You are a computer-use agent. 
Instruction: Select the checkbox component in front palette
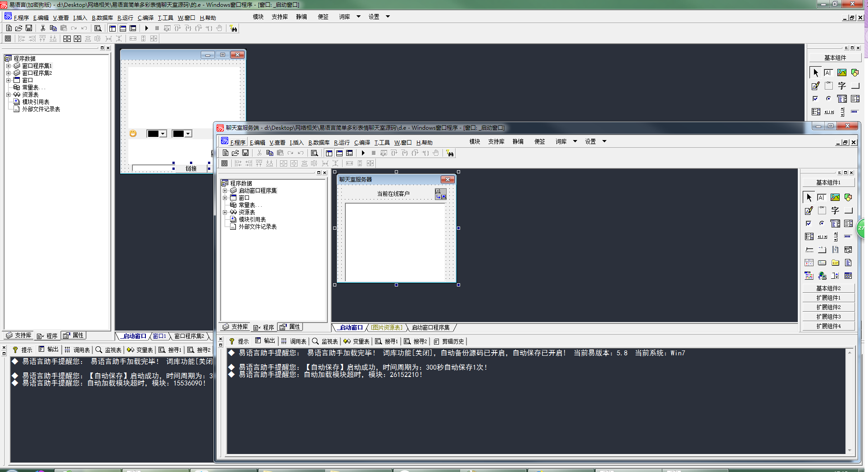click(809, 223)
